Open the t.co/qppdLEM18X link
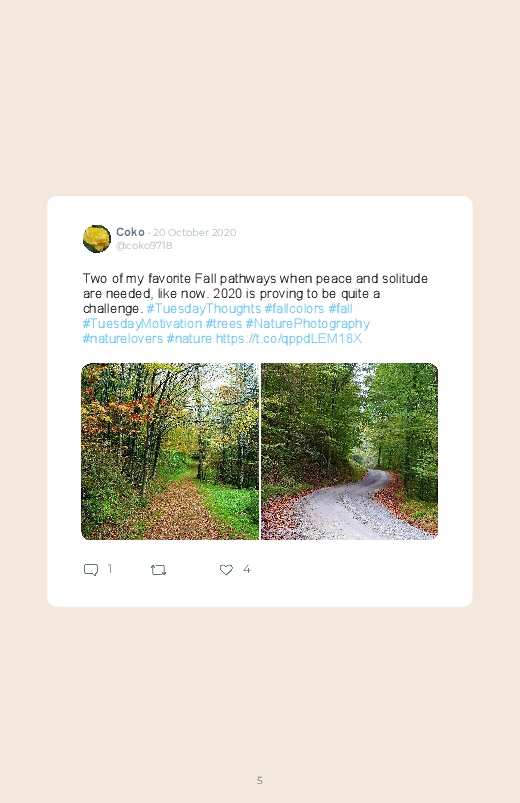This screenshot has height=803, width=520. pos(289,339)
